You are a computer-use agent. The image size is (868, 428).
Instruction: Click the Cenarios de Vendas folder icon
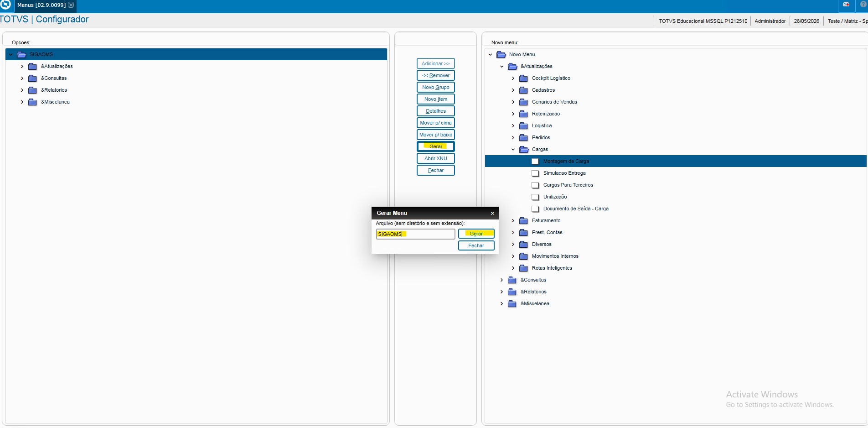[524, 102]
